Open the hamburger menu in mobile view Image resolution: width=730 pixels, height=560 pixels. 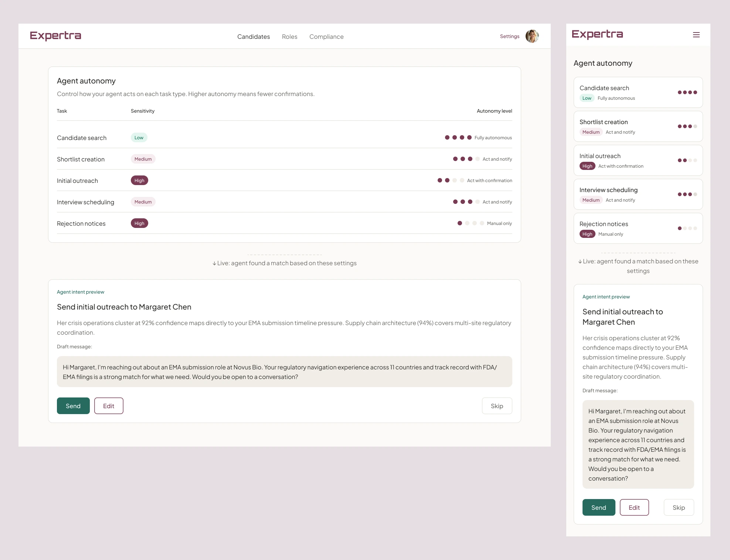tap(696, 35)
